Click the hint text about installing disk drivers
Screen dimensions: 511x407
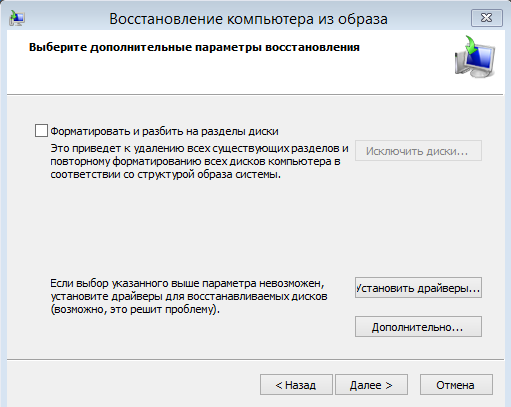(189, 296)
